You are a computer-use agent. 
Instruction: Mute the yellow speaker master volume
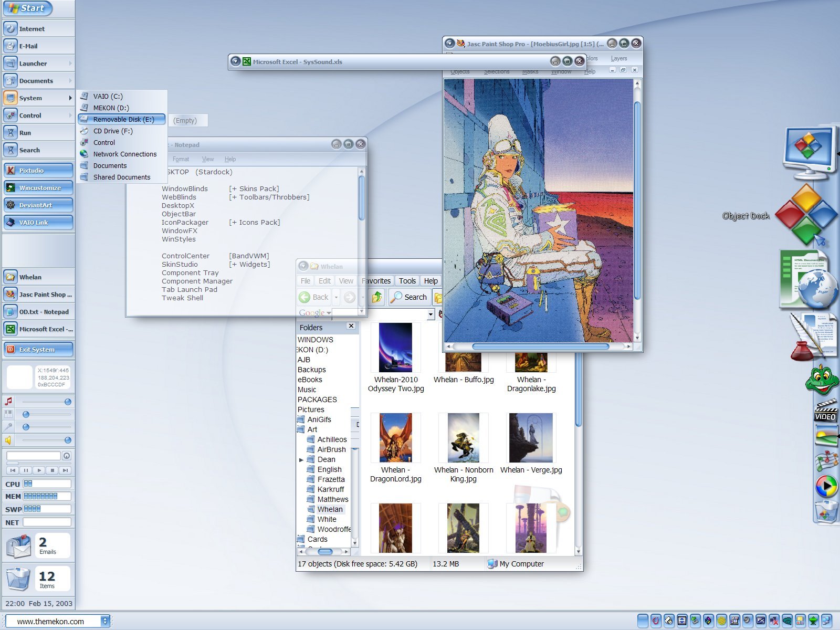pyautogui.click(x=8, y=440)
